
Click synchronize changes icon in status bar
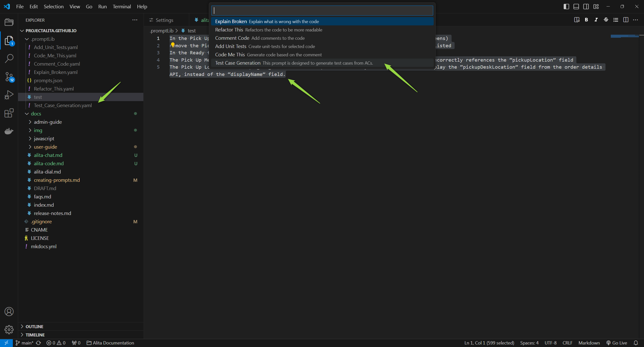coord(38,343)
